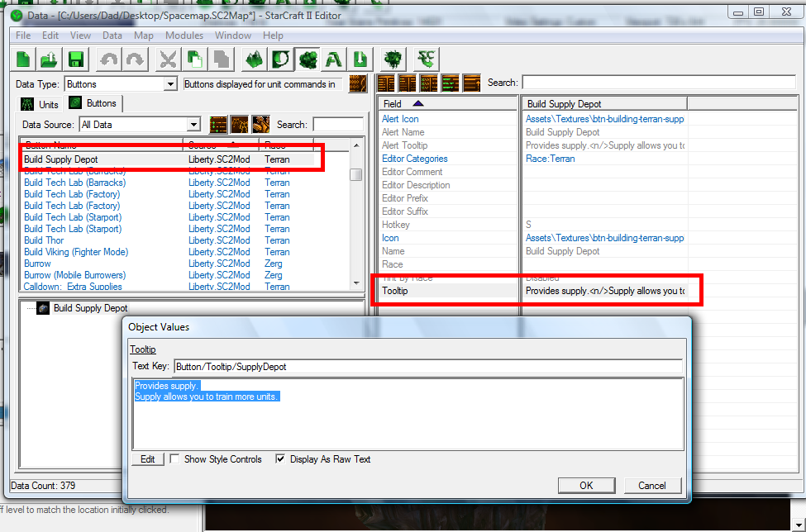Select the Tooltip field row
The height and width of the screenshot is (532, 806).
pos(532,291)
